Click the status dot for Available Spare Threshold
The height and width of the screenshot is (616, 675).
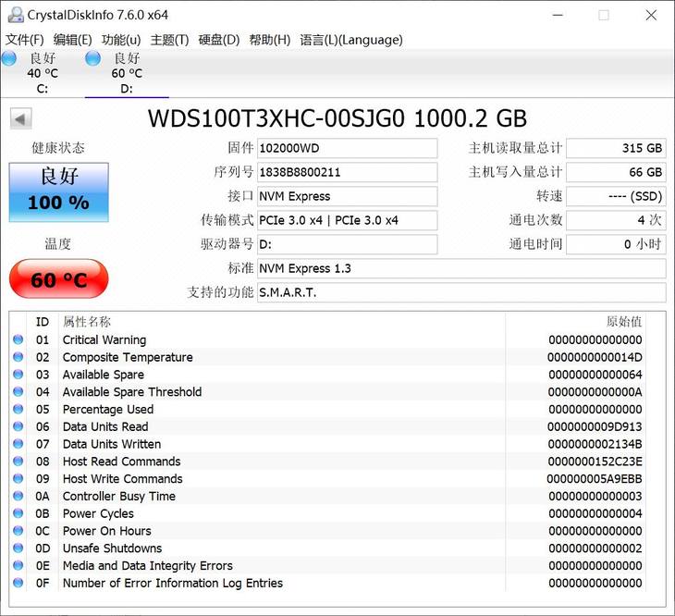coord(18,392)
